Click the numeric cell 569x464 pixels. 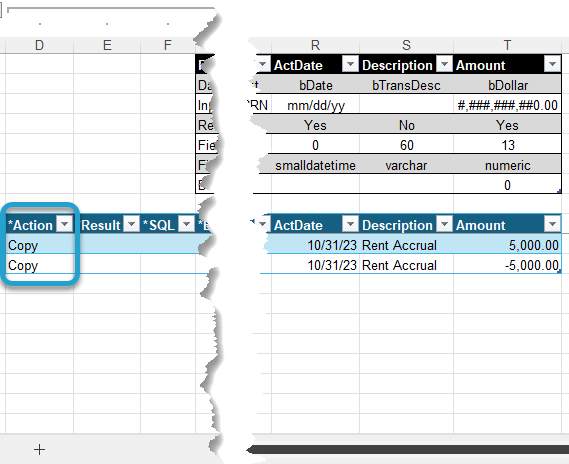(x=507, y=165)
